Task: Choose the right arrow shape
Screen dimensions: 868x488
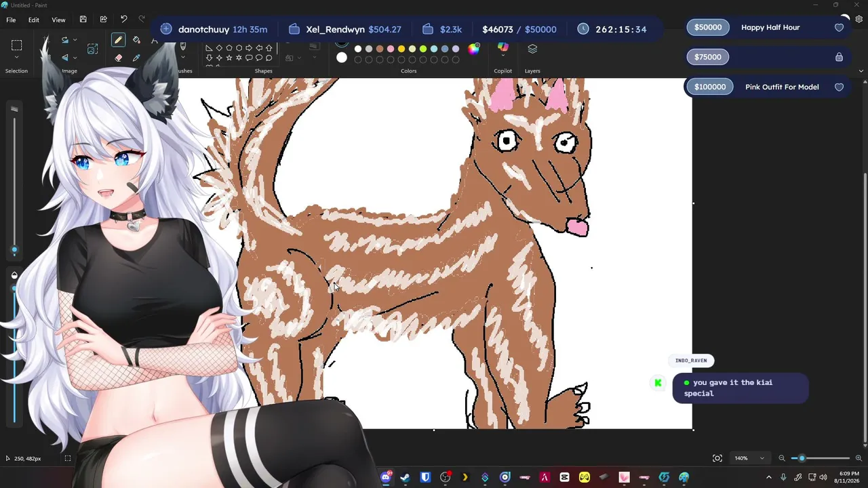Action: (249, 48)
